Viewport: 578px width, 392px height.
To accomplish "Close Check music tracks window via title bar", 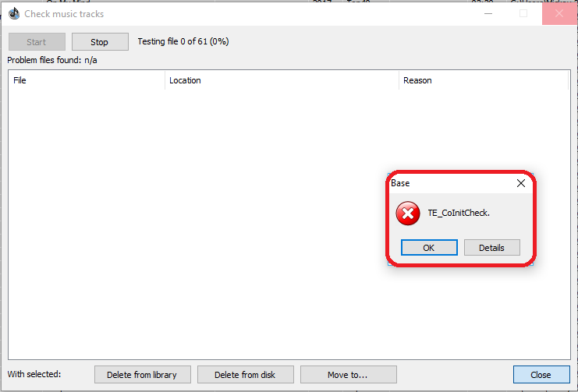I will coord(558,13).
